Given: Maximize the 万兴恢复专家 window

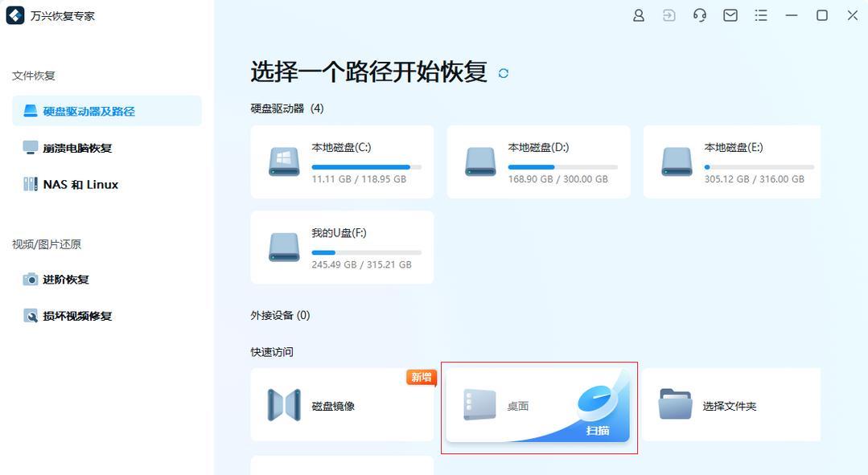Looking at the screenshot, I should pos(822,15).
